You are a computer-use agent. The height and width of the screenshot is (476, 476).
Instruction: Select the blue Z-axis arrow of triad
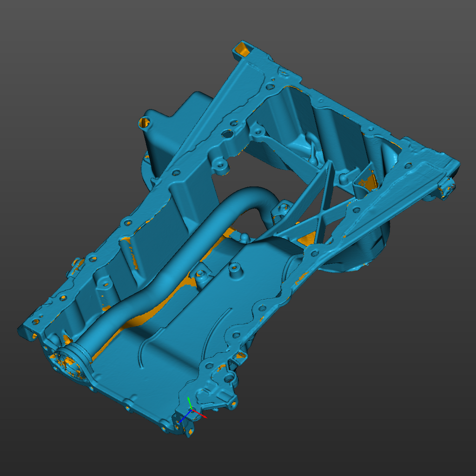tap(185, 416)
